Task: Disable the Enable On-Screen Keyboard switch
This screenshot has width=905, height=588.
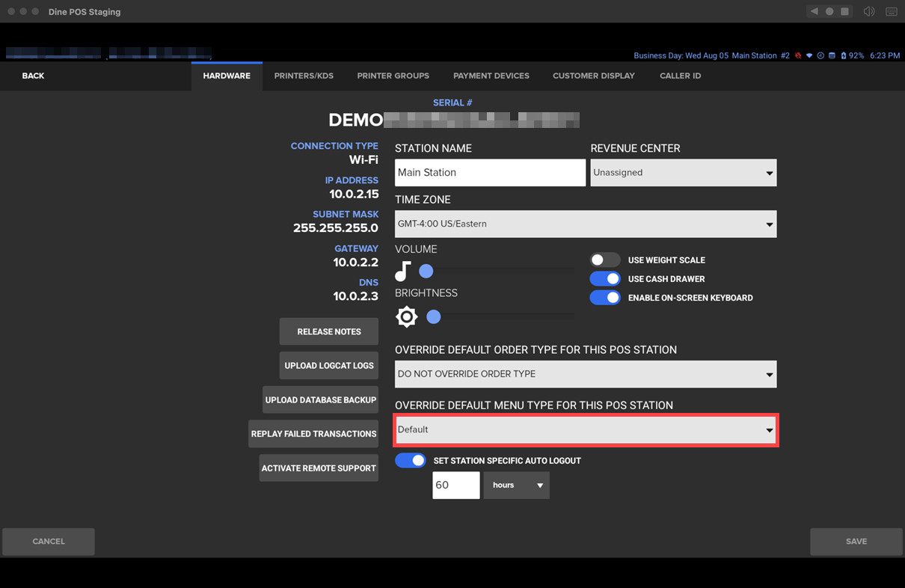Action: pos(604,297)
